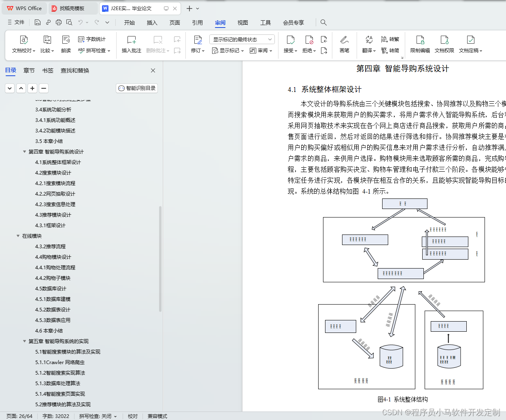
Task: Open 限制编辑 restrict editing
Action: (x=420, y=45)
